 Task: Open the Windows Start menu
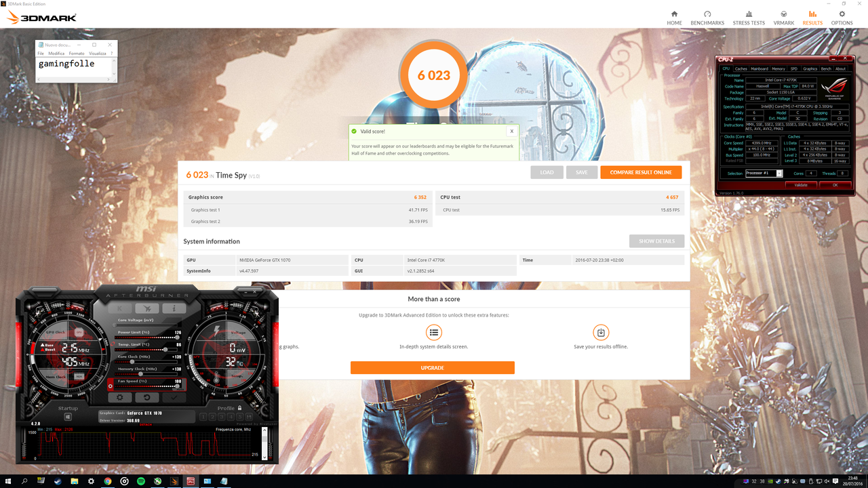[x=7, y=481]
